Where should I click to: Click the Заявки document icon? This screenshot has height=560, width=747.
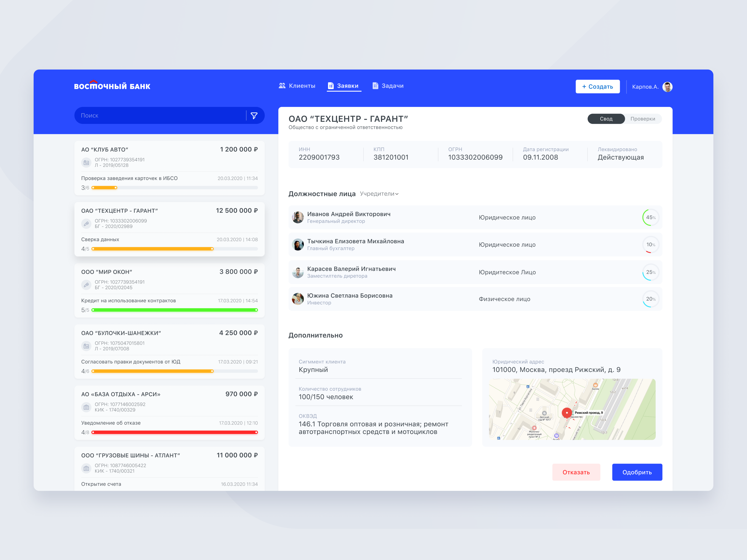331,86
